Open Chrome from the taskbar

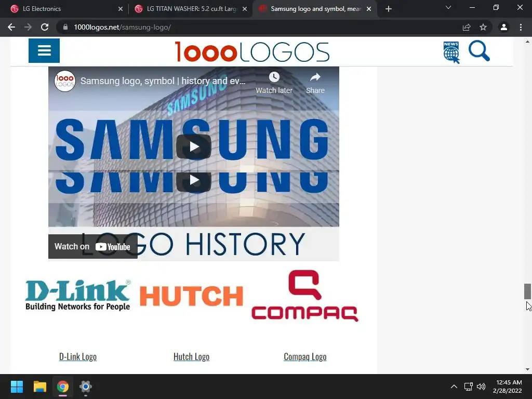(x=62, y=387)
